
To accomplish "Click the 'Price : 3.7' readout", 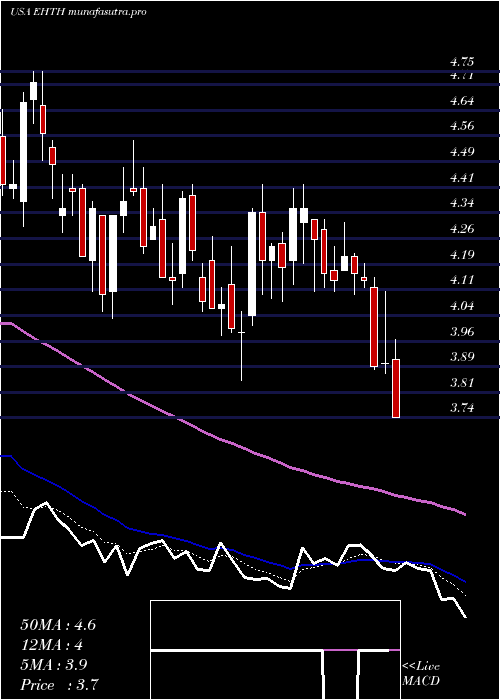I will tap(59, 685).
